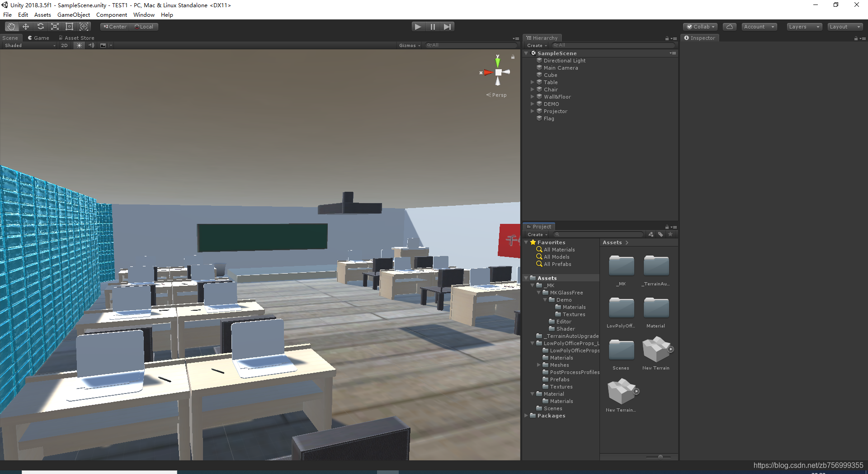Toggle 2D view mode
868x474 pixels.
(64, 45)
